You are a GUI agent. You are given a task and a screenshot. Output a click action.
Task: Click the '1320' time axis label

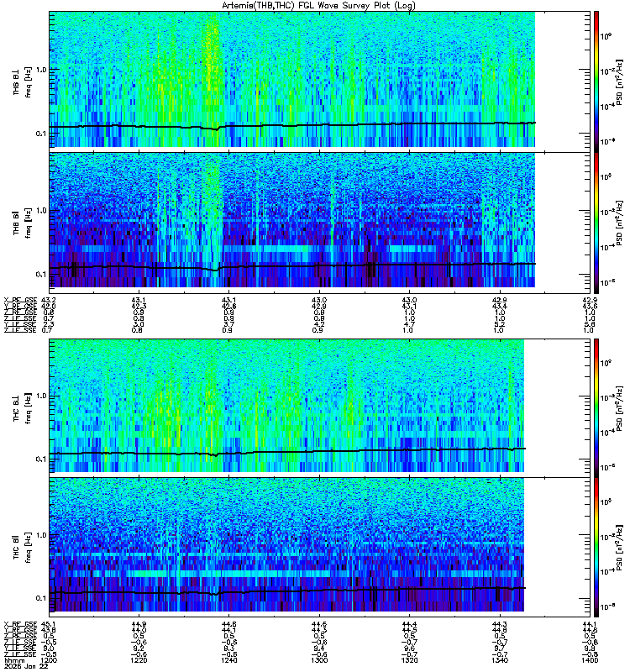pyautogui.click(x=409, y=660)
